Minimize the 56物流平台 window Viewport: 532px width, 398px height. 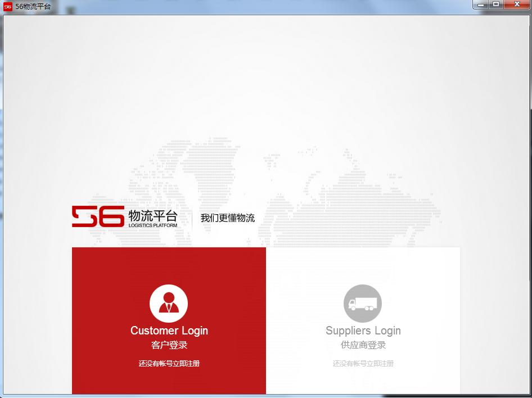[481, 4]
